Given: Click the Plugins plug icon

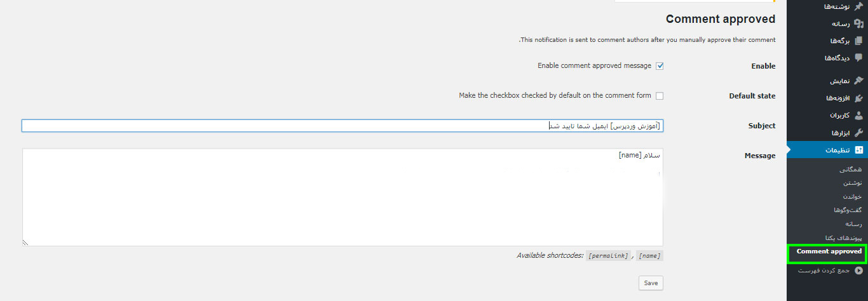Looking at the screenshot, I should tap(858, 98).
